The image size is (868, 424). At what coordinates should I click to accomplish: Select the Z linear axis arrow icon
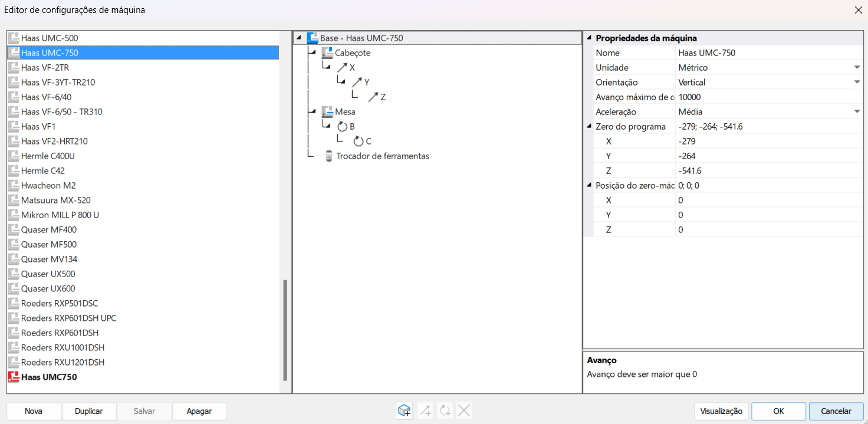coord(373,97)
